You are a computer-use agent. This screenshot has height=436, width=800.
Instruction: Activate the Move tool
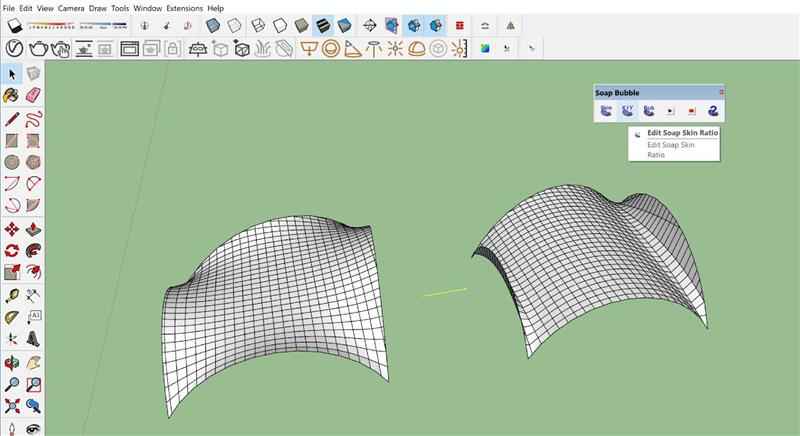click(x=12, y=229)
